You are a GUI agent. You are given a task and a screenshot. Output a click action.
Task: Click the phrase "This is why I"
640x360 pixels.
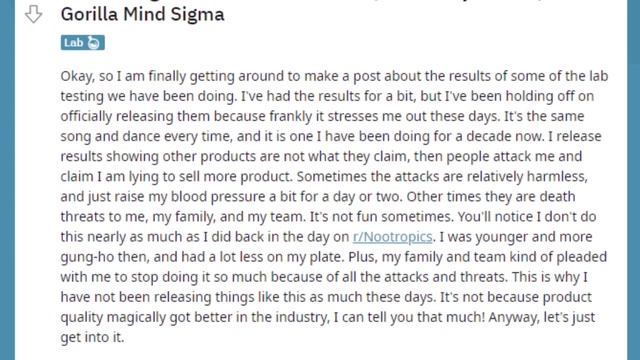coord(550,277)
